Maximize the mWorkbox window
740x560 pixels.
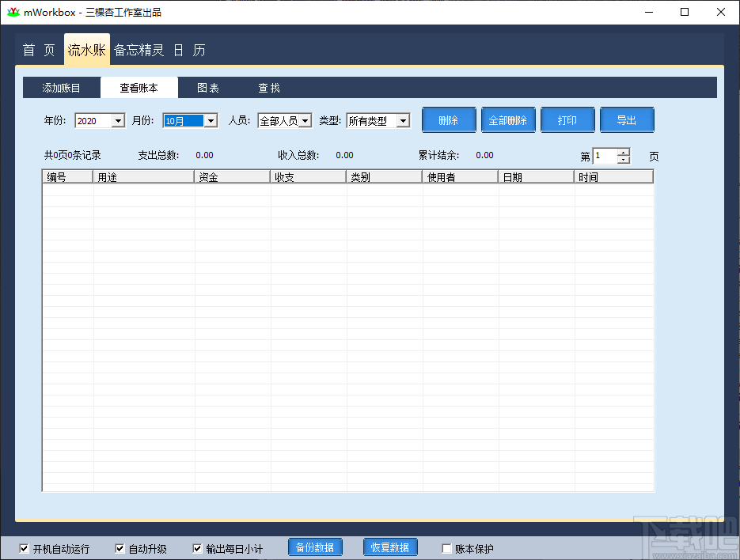tap(685, 13)
